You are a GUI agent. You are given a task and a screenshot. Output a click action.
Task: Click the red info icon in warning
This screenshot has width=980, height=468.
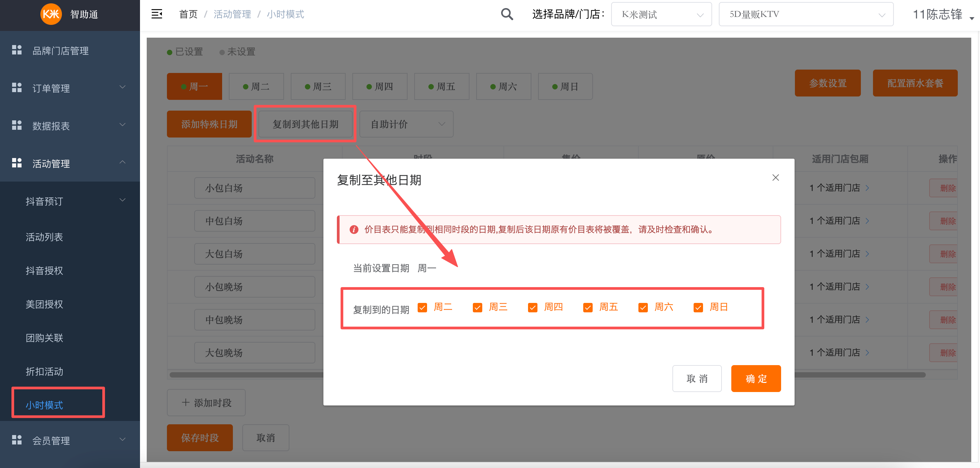click(x=354, y=229)
